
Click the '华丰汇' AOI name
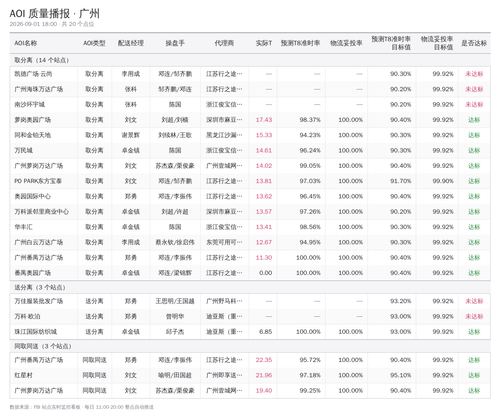23,227
